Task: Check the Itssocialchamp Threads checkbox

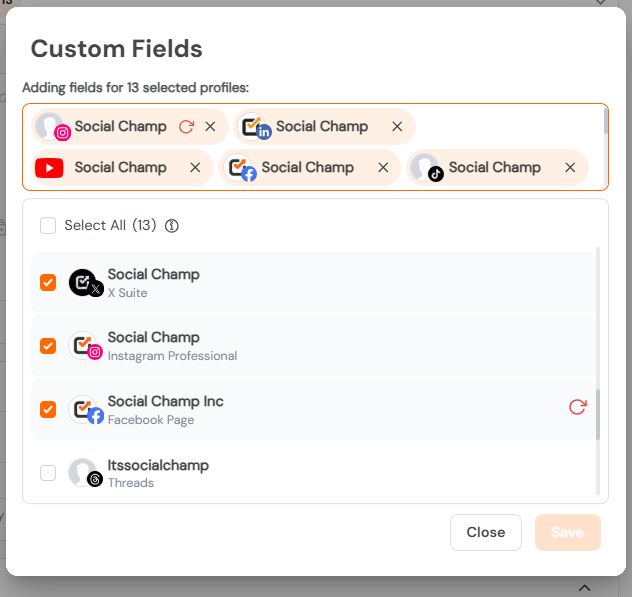Action: (x=48, y=473)
